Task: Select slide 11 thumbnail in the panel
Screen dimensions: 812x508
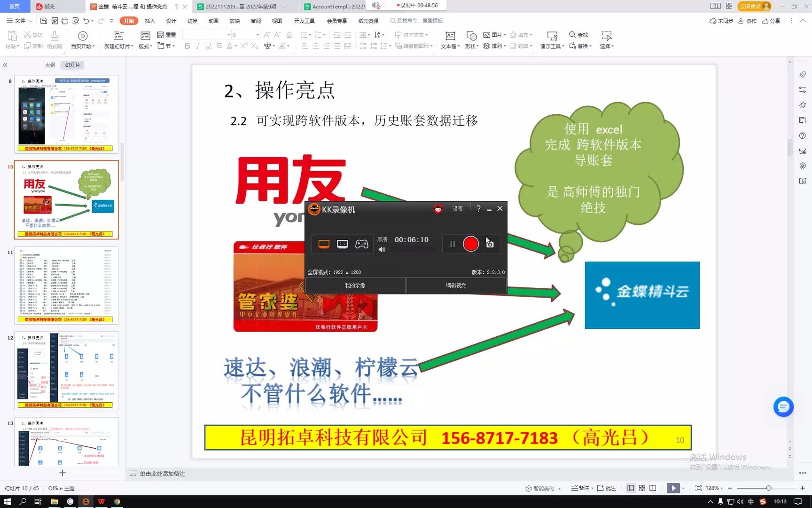Action: point(66,285)
